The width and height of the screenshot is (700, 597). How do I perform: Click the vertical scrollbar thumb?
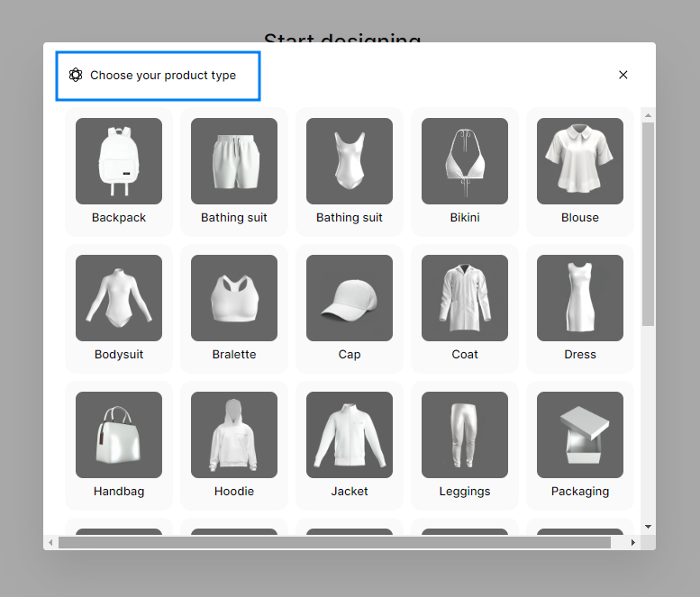[x=648, y=224]
